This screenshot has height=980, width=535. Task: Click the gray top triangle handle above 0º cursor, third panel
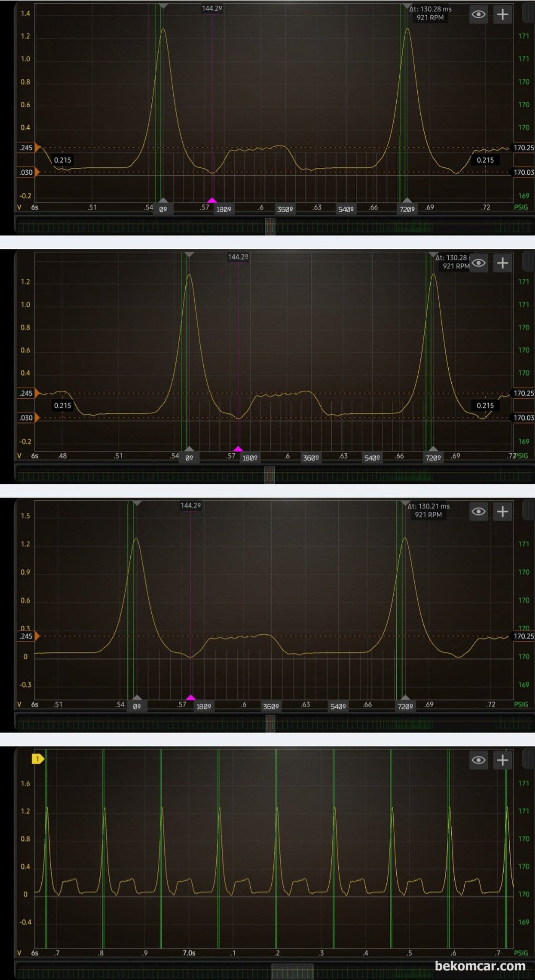tap(137, 504)
